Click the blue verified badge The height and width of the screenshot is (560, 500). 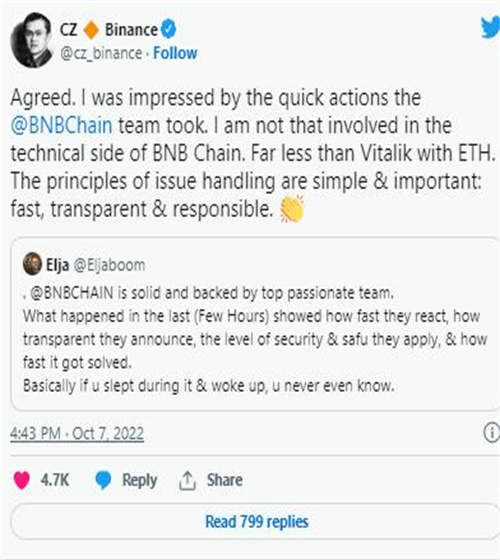pyautogui.click(x=168, y=29)
